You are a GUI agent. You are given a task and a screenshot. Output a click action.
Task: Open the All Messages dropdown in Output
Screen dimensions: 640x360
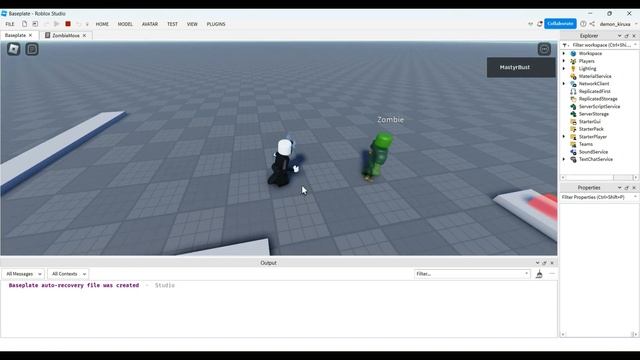[x=23, y=274]
